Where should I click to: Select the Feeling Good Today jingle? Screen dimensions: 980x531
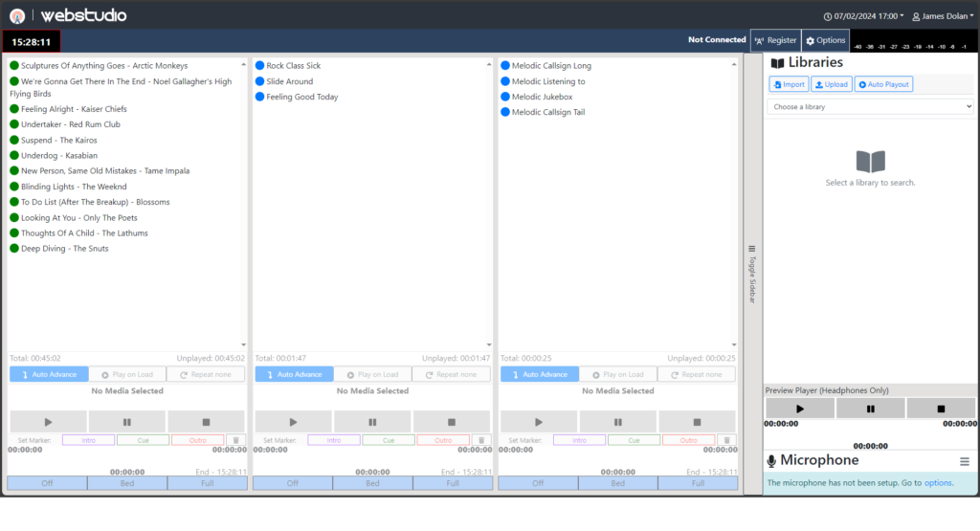pos(301,97)
